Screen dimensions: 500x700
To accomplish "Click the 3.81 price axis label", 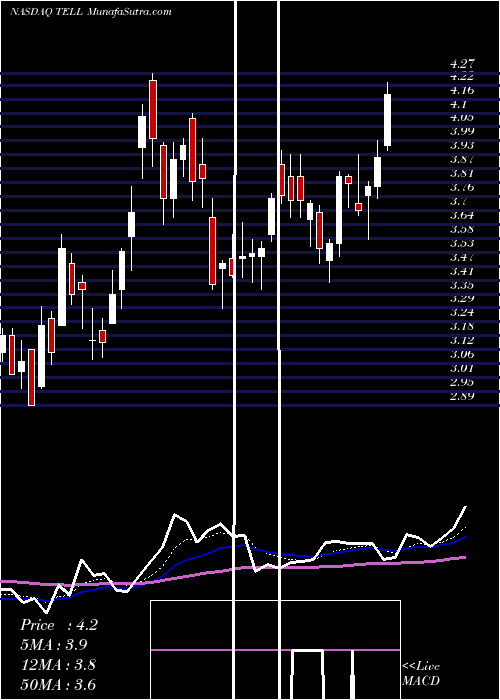I will (x=462, y=174).
